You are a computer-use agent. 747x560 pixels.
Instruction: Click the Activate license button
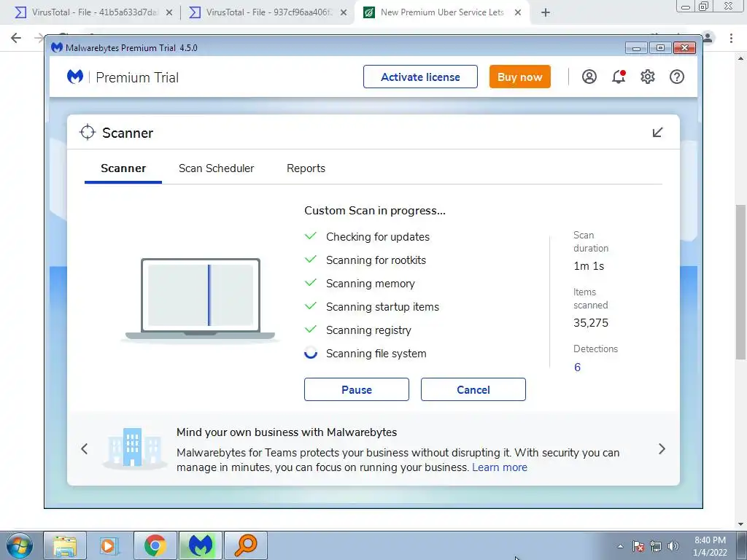click(420, 77)
